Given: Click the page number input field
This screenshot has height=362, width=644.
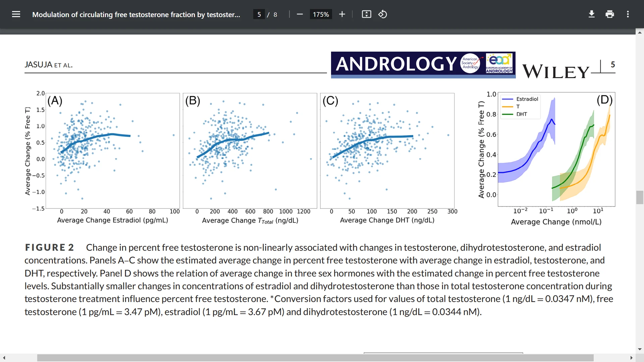Looking at the screenshot, I should click(x=259, y=14).
